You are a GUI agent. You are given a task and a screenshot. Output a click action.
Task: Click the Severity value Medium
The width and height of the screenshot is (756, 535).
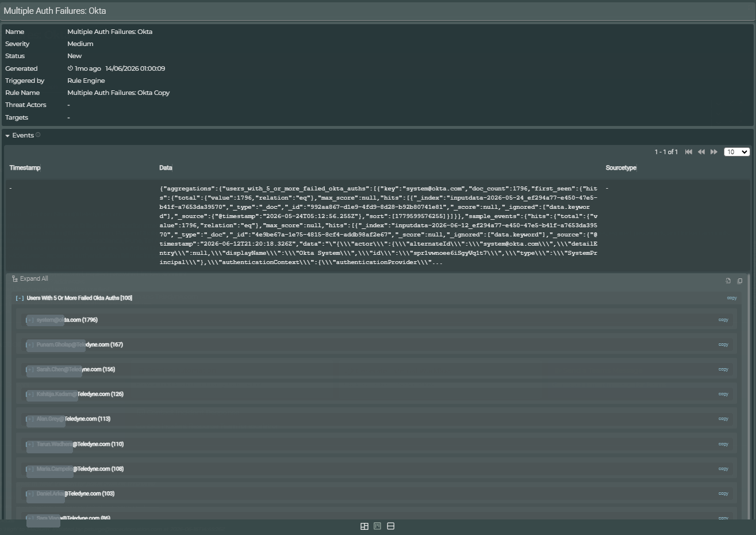point(80,44)
